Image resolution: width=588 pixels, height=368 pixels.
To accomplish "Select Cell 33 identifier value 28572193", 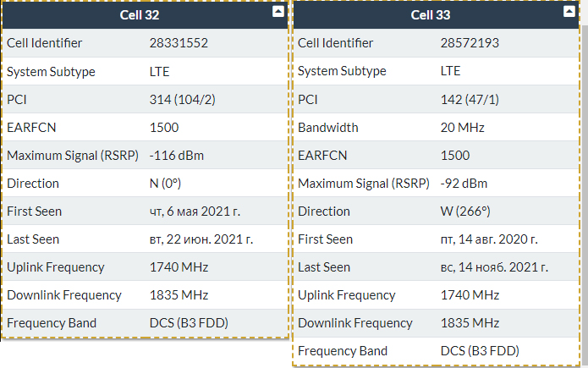I will [x=470, y=43].
